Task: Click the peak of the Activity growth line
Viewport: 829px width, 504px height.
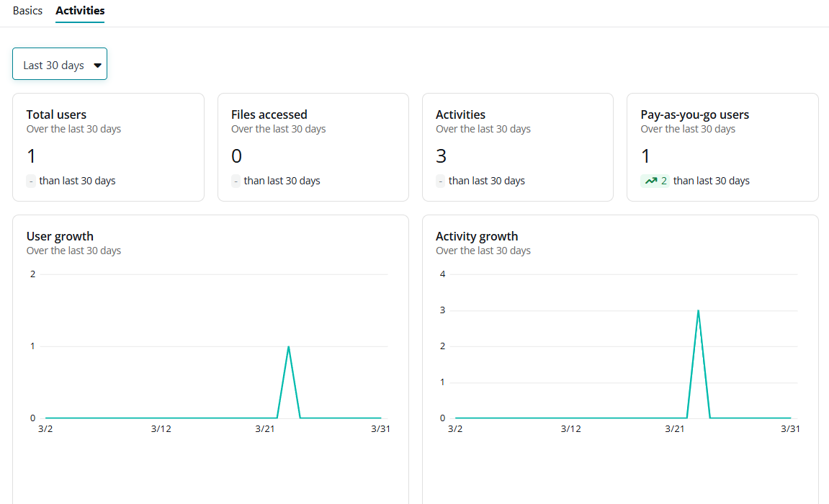Action: click(x=698, y=310)
